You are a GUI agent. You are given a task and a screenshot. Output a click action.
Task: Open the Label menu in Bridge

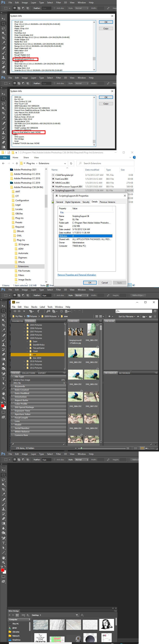(42, 307)
